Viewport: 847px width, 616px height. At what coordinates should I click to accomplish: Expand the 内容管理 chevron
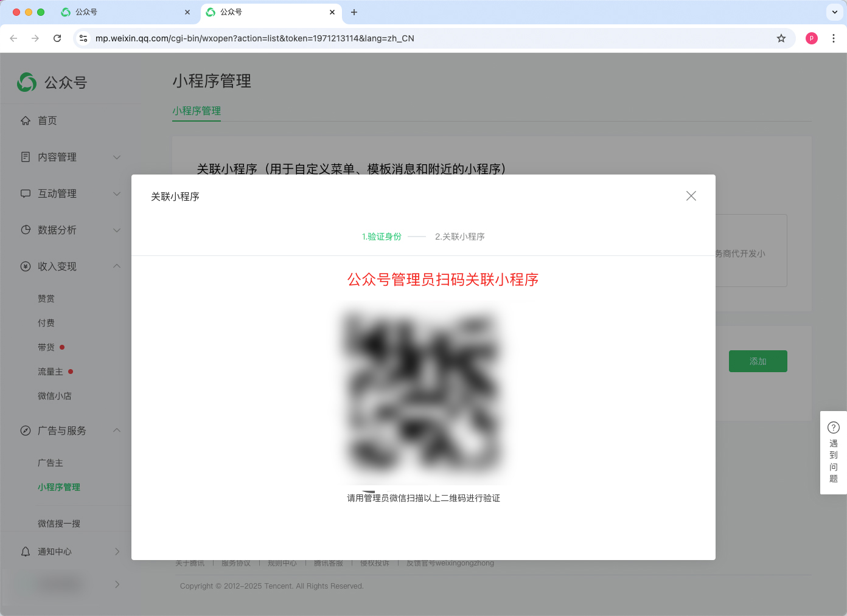tap(117, 157)
